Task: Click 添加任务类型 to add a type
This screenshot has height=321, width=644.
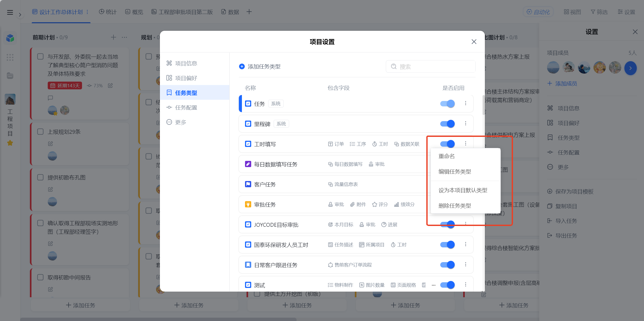Action: [260, 67]
